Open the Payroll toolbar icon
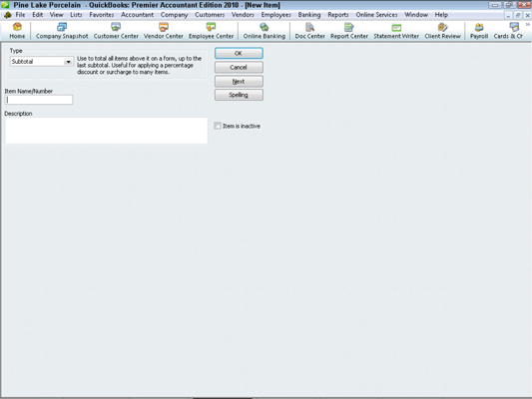This screenshot has width=532, height=399. pos(479,31)
